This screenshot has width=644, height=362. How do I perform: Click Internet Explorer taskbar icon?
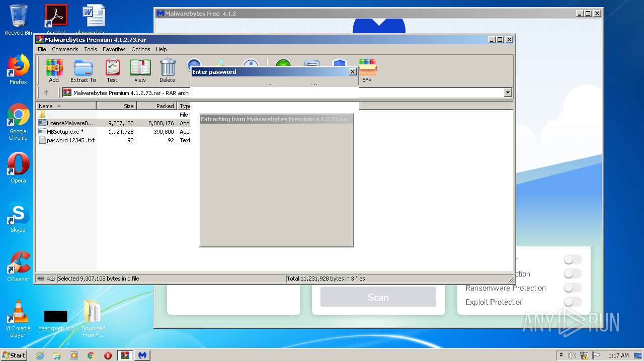pyautogui.click(x=40, y=355)
